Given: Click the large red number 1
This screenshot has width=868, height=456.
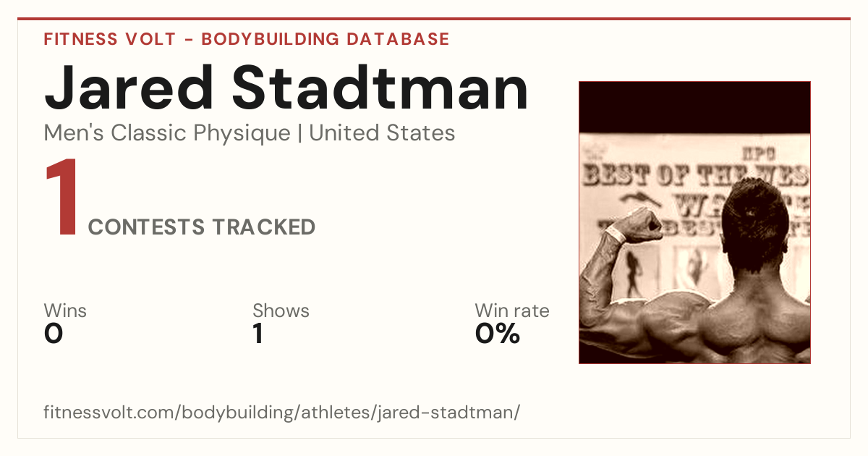Looking at the screenshot, I should [x=61, y=198].
